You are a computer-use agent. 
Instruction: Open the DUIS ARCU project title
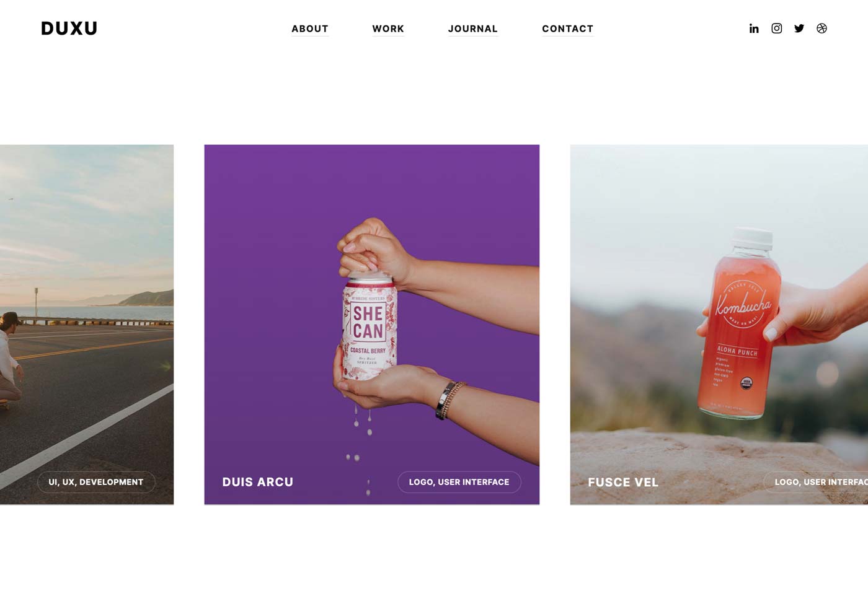tap(258, 482)
